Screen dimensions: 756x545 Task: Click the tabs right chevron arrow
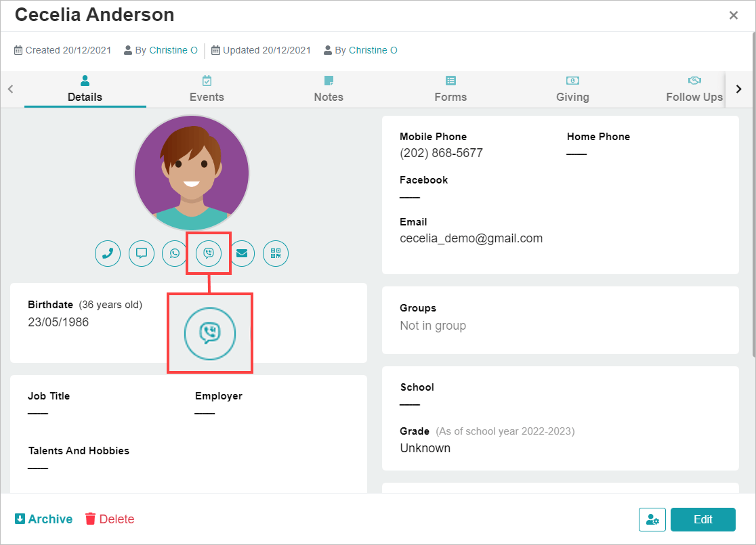coord(738,89)
